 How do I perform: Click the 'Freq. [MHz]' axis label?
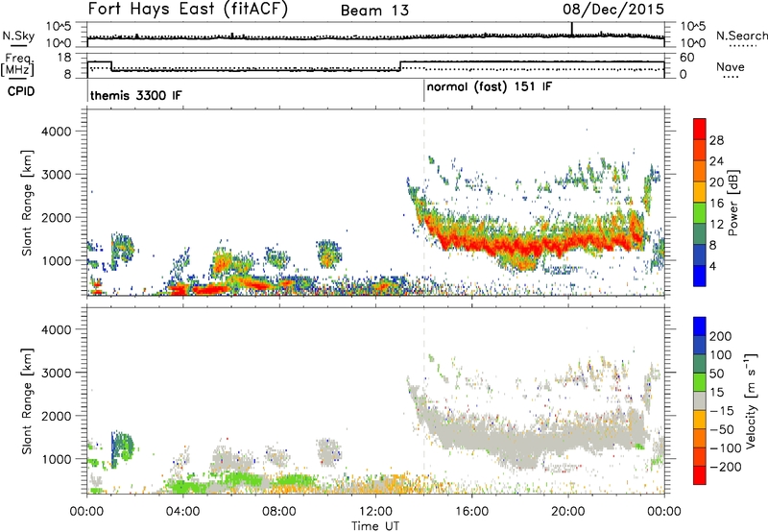18,65
